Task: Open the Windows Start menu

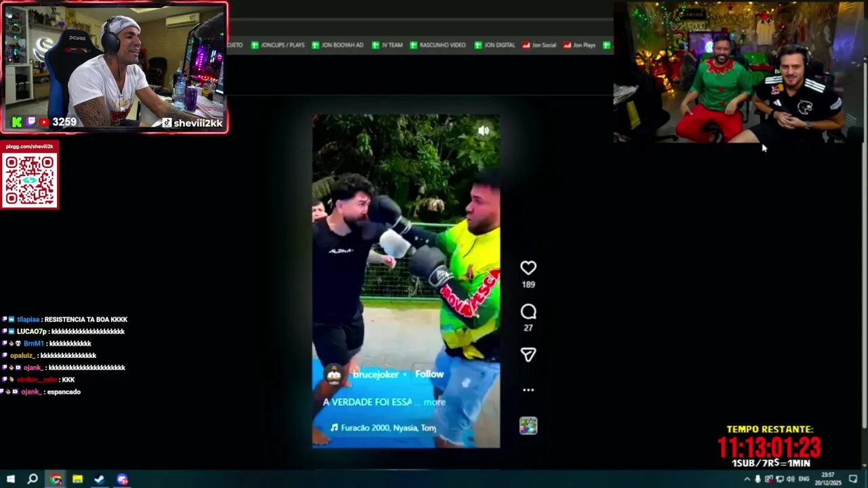Action: [11, 479]
